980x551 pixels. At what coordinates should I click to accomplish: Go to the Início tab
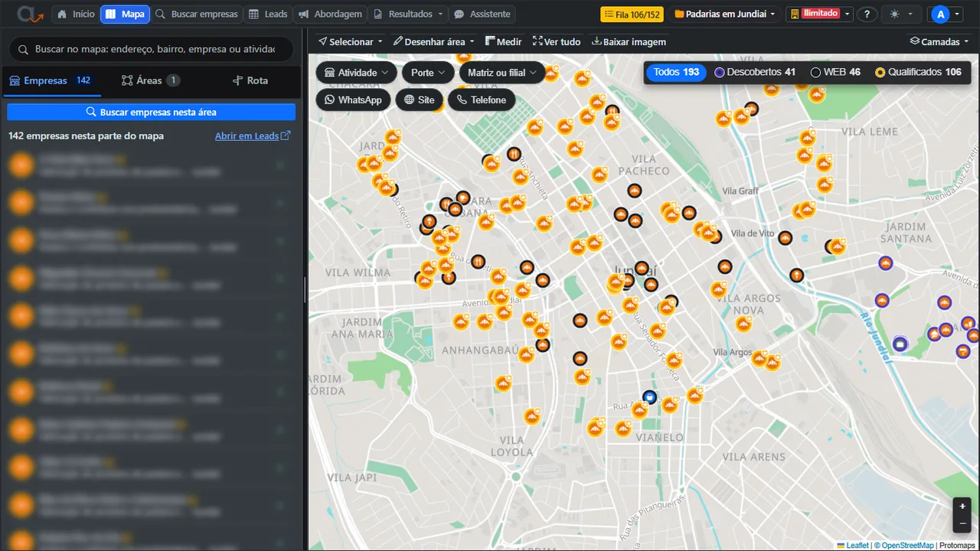pyautogui.click(x=75, y=14)
